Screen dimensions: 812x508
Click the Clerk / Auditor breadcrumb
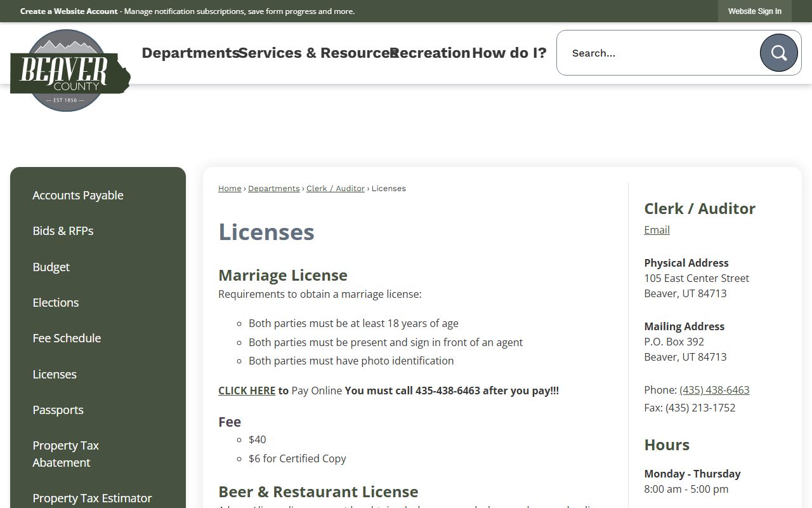(x=336, y=189)
